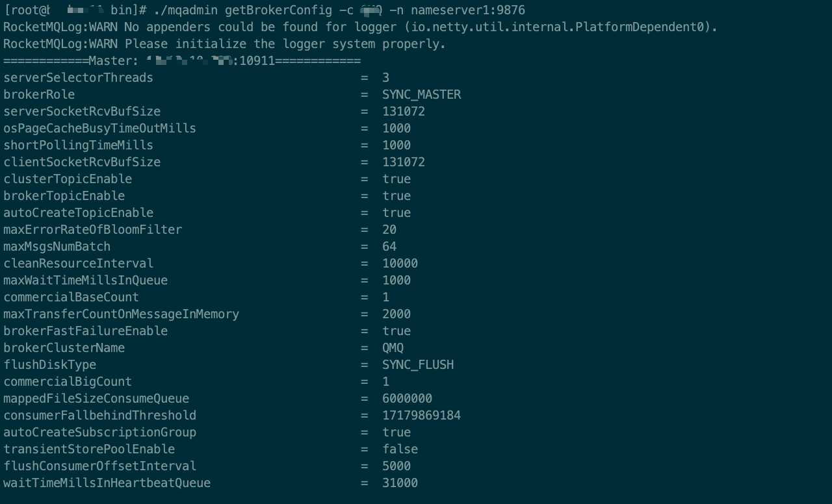Viewport: 832px width, 504px height.
Task: Click the maxErrorRateOfBloomFilter key
Action: click(93, 230)
